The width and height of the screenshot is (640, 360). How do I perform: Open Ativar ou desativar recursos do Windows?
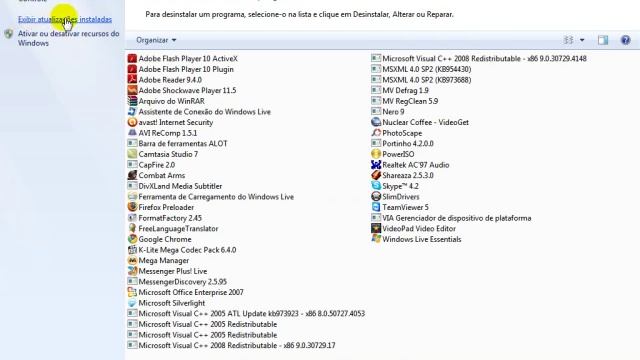tap(69, 38)
